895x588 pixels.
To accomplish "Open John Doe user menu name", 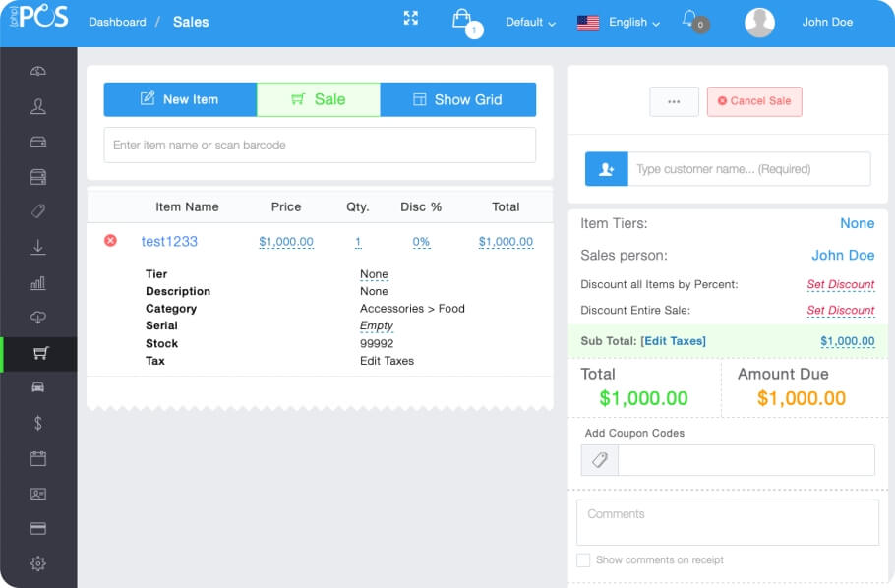I will pyautogui.click(x=827, y=22).
